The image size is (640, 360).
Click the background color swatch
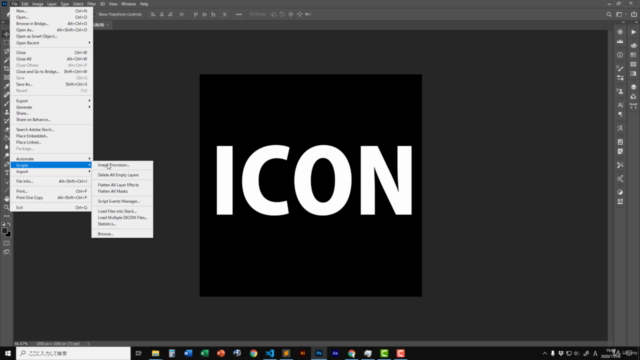(9, 234)
